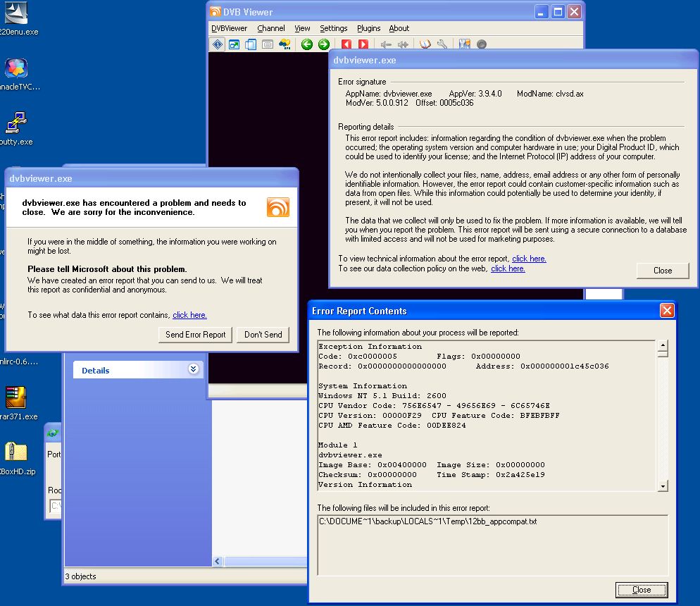This screenshot has width=700, height=606.
Task: Click link to see error report data
Action: point(189,315)
